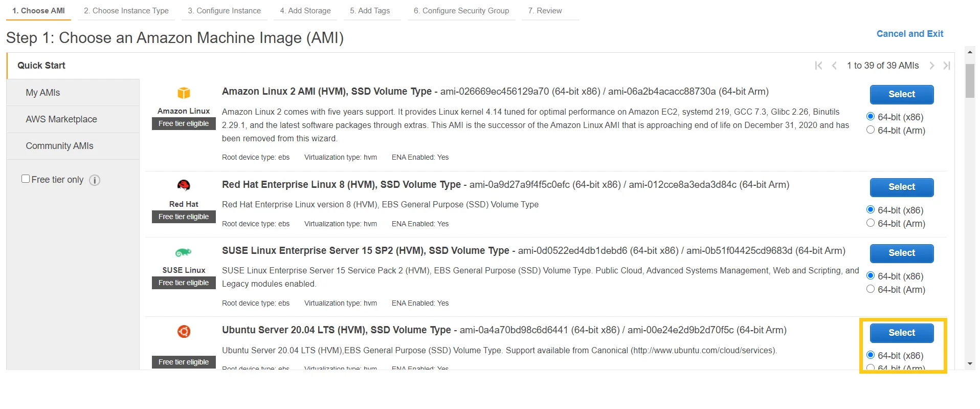Choose 64-bit (Arm) for Amazon Linux 2
The width and height of the screenshot is (980, 409).
click(x=871, y=130)
